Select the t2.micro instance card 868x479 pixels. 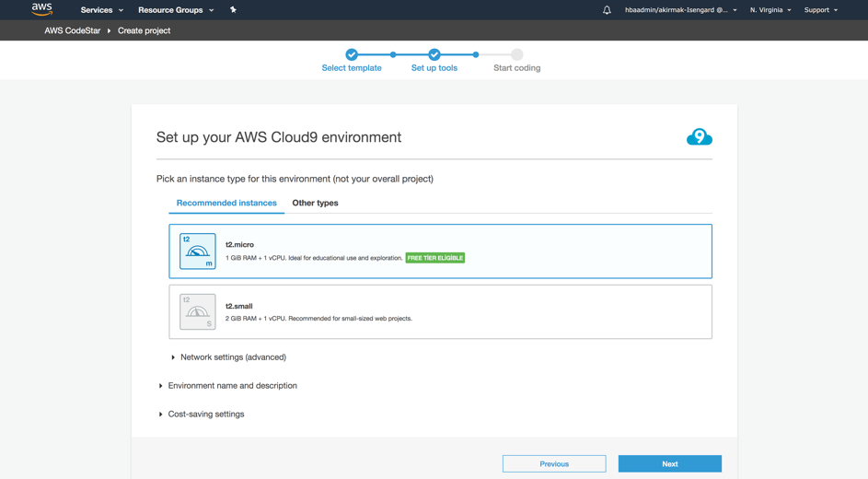tap(441, 251)
